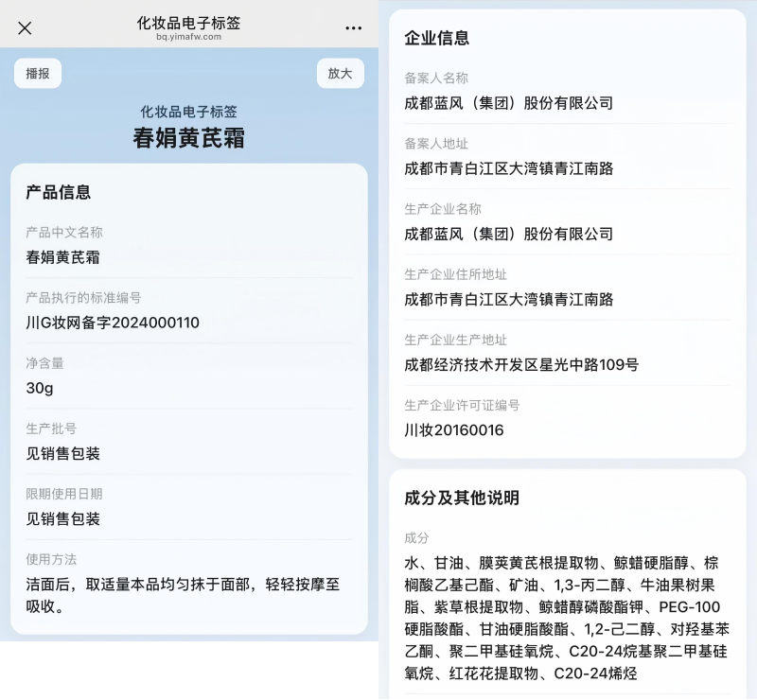
Task: Click the 生产企业名称 label
Action: point(443,209)
